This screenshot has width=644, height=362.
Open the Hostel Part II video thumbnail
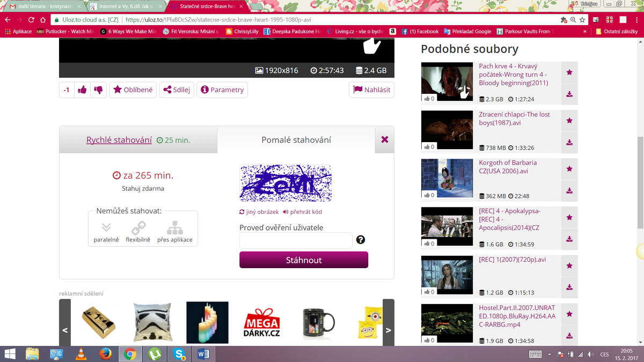point(447,324)
